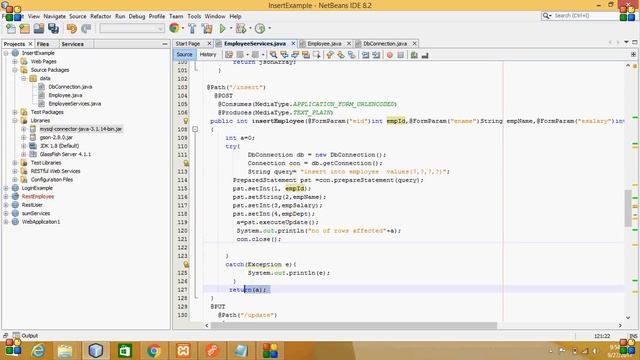Expand the Test Packages folder
This screenshot has width=640, height=360.
tap(15, 112)
